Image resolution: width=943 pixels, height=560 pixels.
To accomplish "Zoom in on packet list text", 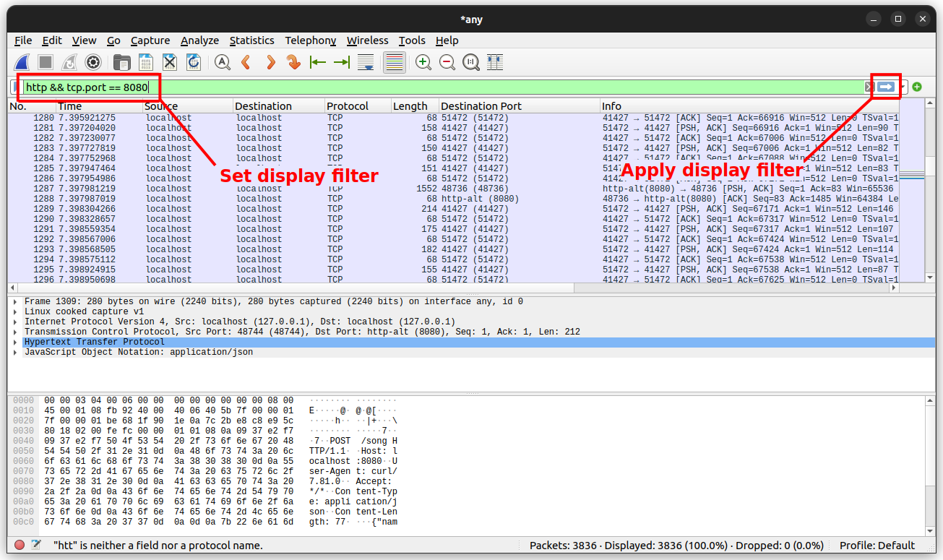I will coord(423,62).
